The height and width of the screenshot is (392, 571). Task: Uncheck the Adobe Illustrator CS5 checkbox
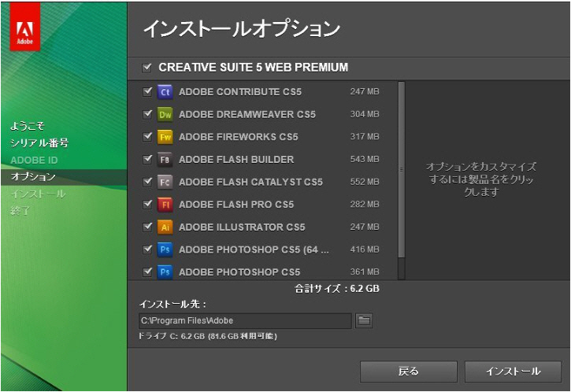(x=147, y=227)
